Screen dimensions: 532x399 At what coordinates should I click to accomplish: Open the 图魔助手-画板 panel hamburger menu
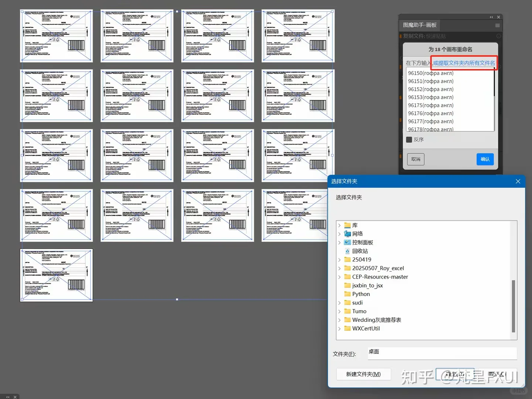497,25
